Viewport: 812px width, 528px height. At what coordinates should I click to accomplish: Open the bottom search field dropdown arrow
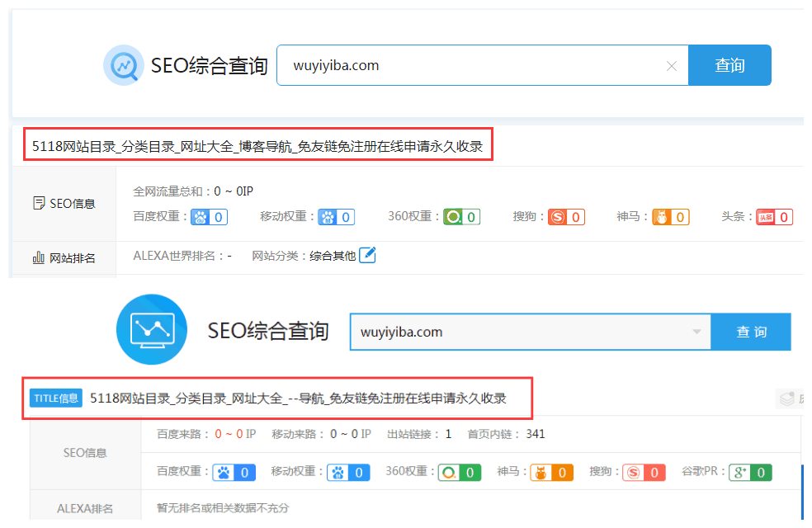tap(697, 332)
